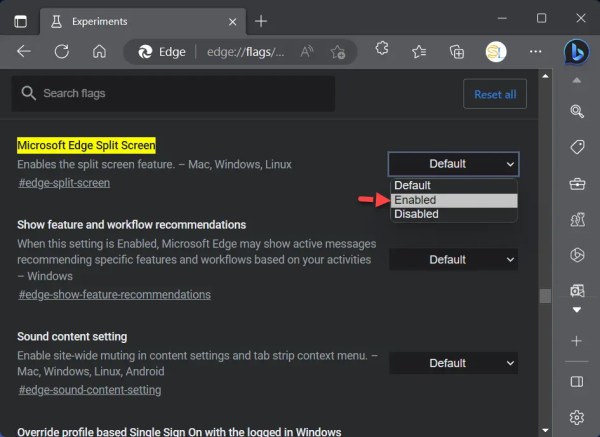Image resolution: width=600 pixels, height=437 pixels.
Task: Click the Microsoft Edge Split Screen heading
Action: 86,145
